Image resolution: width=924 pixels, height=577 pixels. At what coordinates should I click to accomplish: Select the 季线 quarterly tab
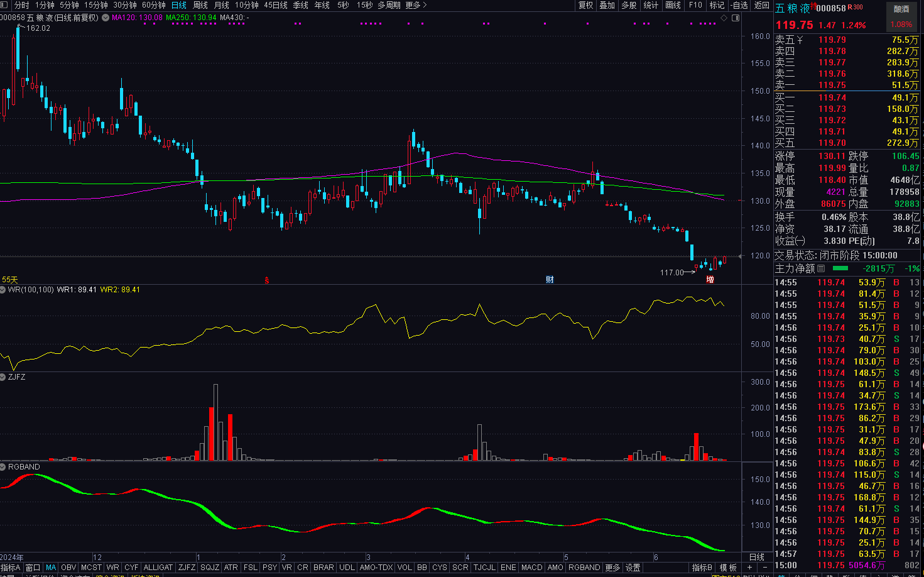pyautogui.click(x=301, y=5)
